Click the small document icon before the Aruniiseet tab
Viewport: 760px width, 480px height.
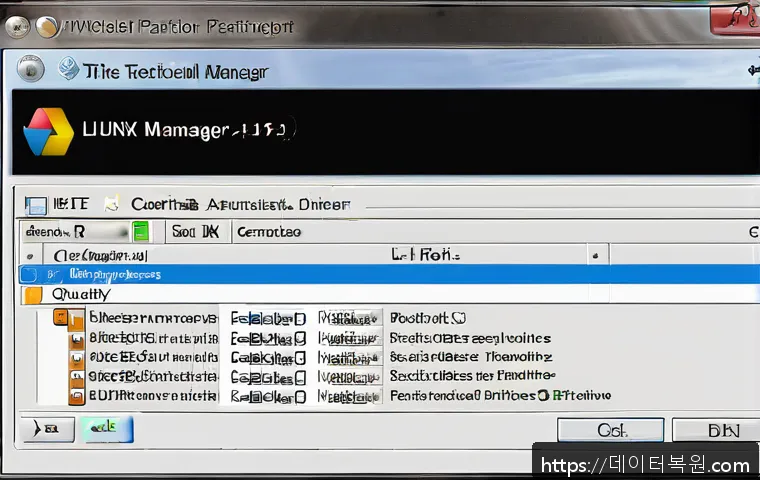112,204
